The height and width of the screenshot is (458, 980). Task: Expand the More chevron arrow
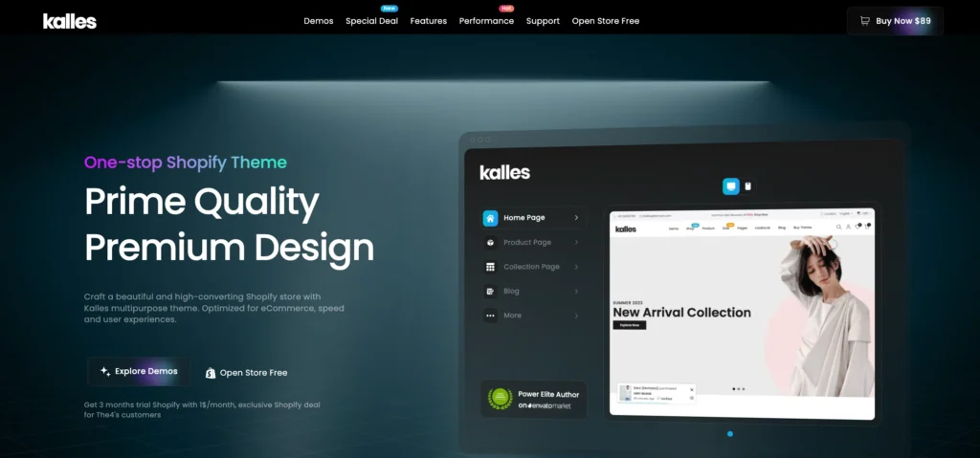coord(576,316)
